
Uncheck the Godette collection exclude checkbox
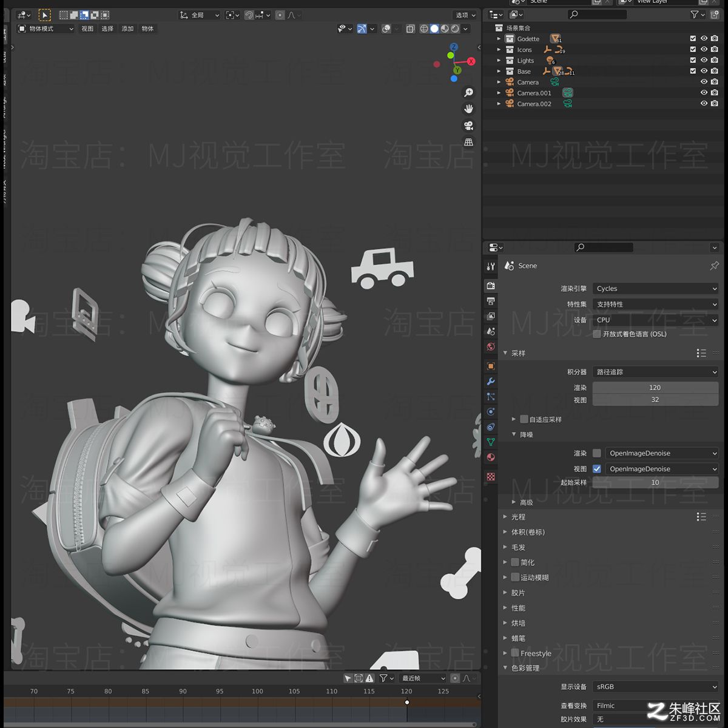tap(693, 39)
